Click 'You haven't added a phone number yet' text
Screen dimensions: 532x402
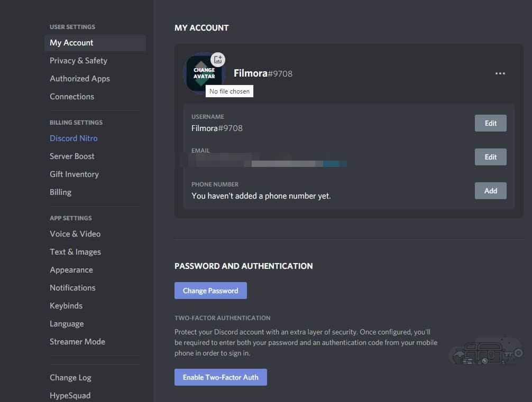[x=261, y=196]
